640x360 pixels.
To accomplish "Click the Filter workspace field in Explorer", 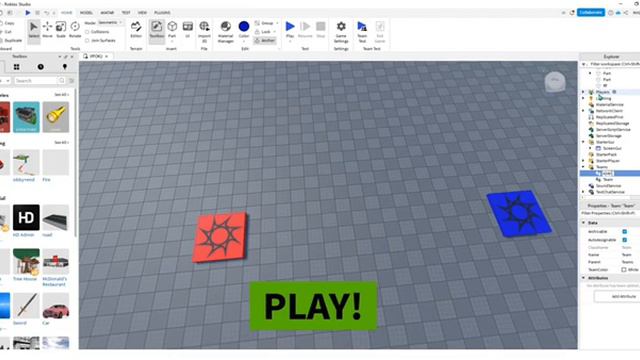I will pyautogui.click(x=613, y=64).
